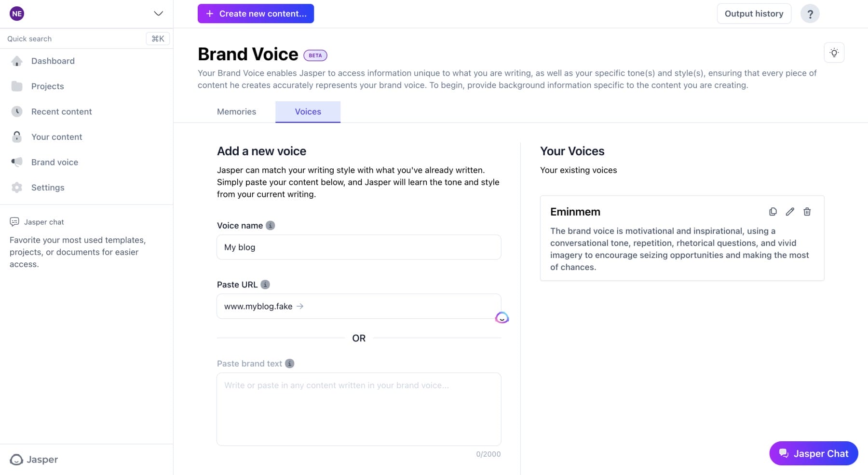This screenshot has height=475, width=868.
Task: View Recent content
Action: pyautogui.click(x=61, y=111)
